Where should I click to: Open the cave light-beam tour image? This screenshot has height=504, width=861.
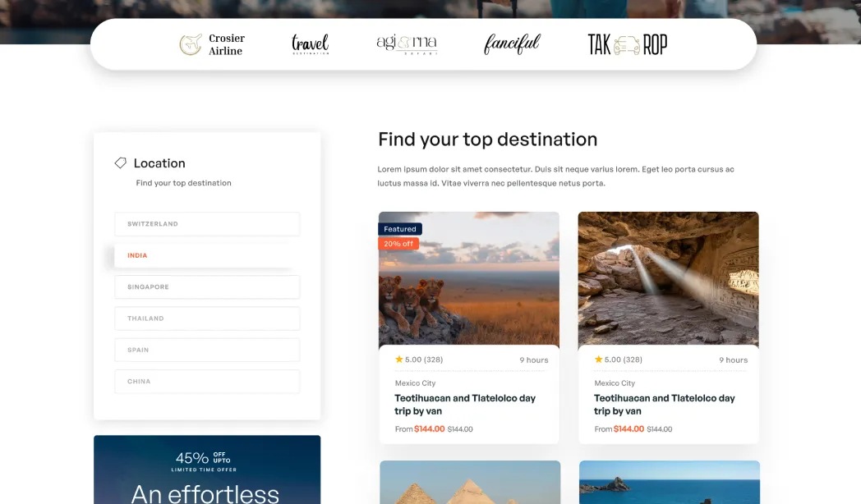tap(668, 278)
